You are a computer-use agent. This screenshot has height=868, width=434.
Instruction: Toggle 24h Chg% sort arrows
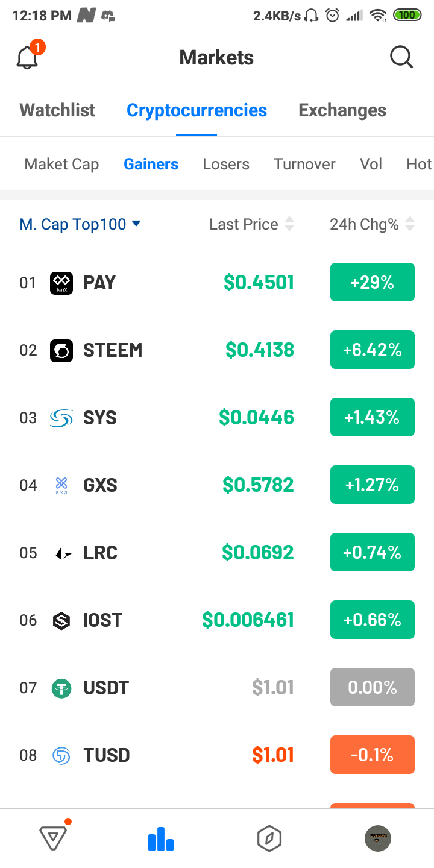pos(410,224)
